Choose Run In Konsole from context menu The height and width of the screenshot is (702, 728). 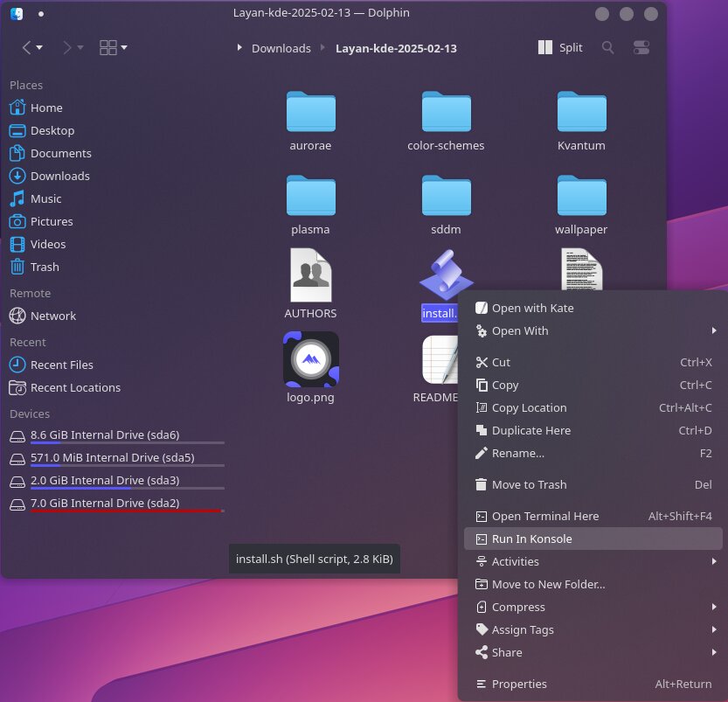coord(531,539)
